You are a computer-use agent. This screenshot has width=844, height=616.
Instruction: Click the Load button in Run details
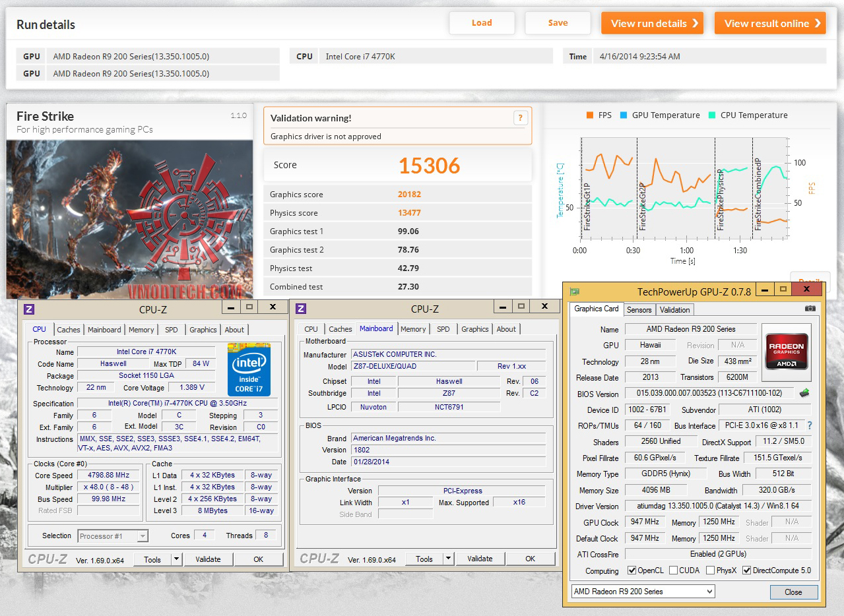[482, 23]
